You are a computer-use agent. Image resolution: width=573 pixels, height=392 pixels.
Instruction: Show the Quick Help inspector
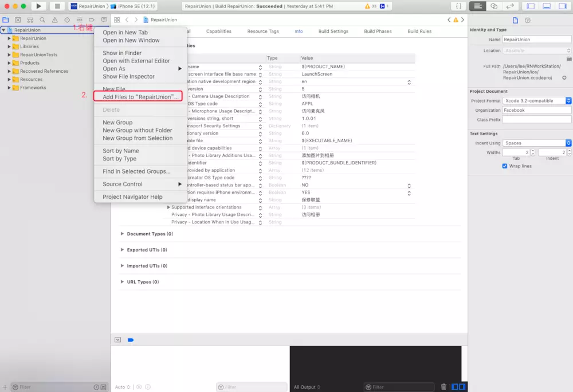(527, 20)
